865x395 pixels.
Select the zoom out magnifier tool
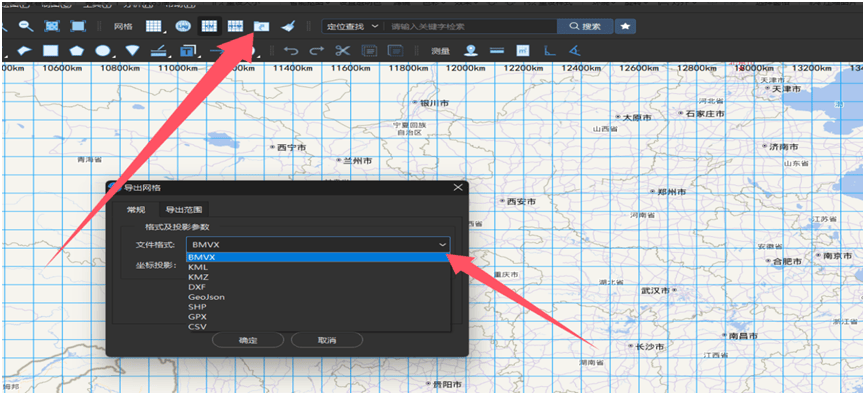coord(26,25)
